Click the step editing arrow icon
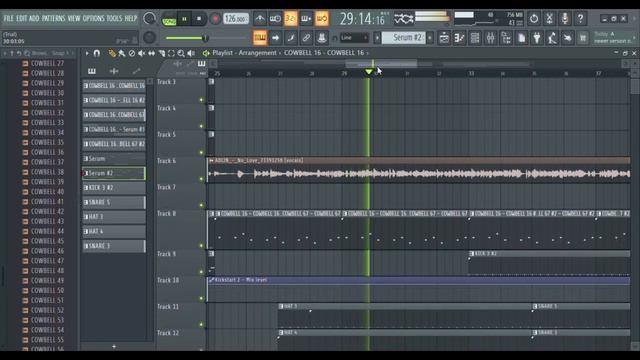Screen dimensions: 640x360 coord(276,38)
